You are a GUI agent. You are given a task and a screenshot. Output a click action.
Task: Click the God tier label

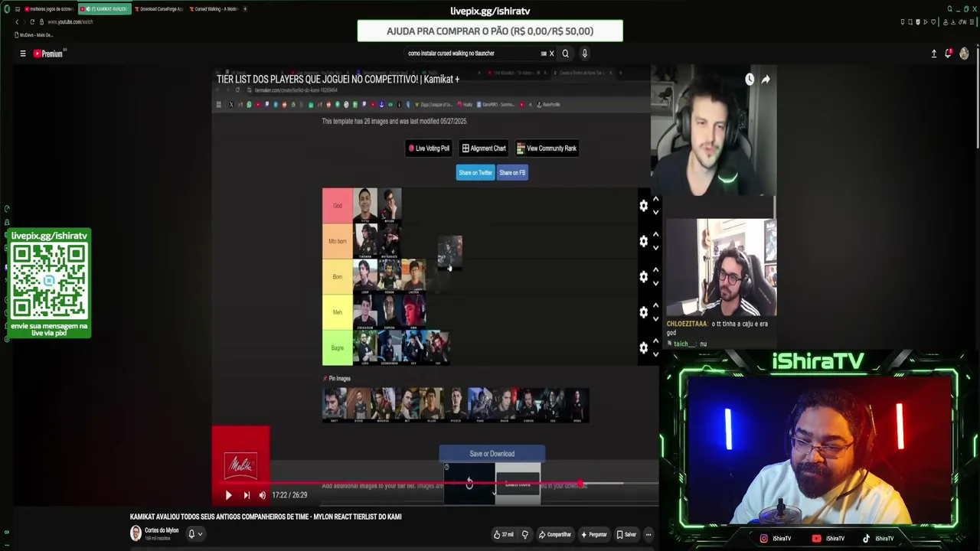[338, 206]
